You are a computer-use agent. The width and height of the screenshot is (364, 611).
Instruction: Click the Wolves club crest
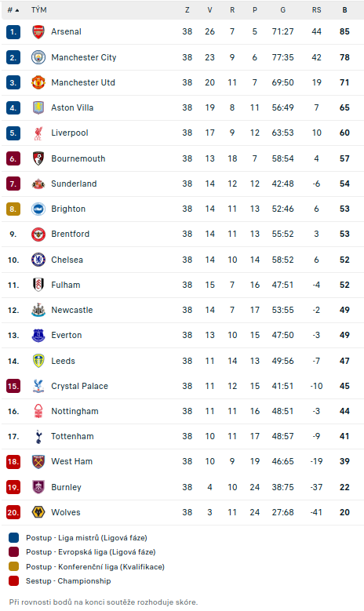click(38, 512)
